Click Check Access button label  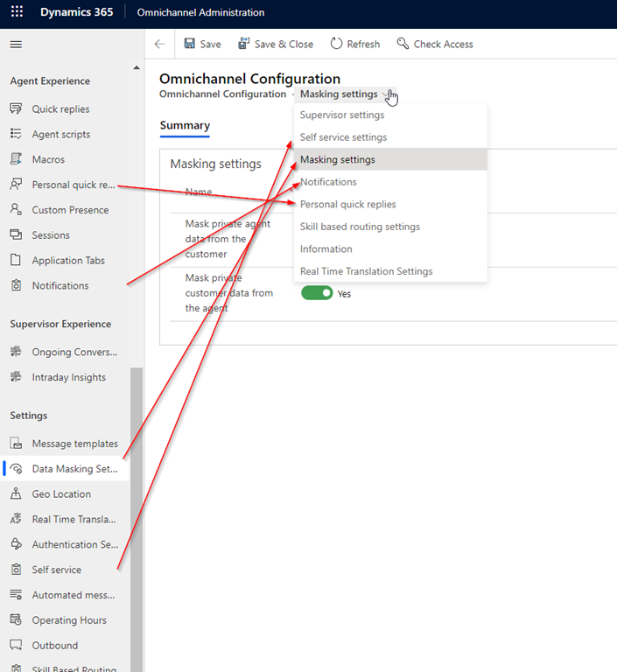pyautogui.click(x=444, y=44)
